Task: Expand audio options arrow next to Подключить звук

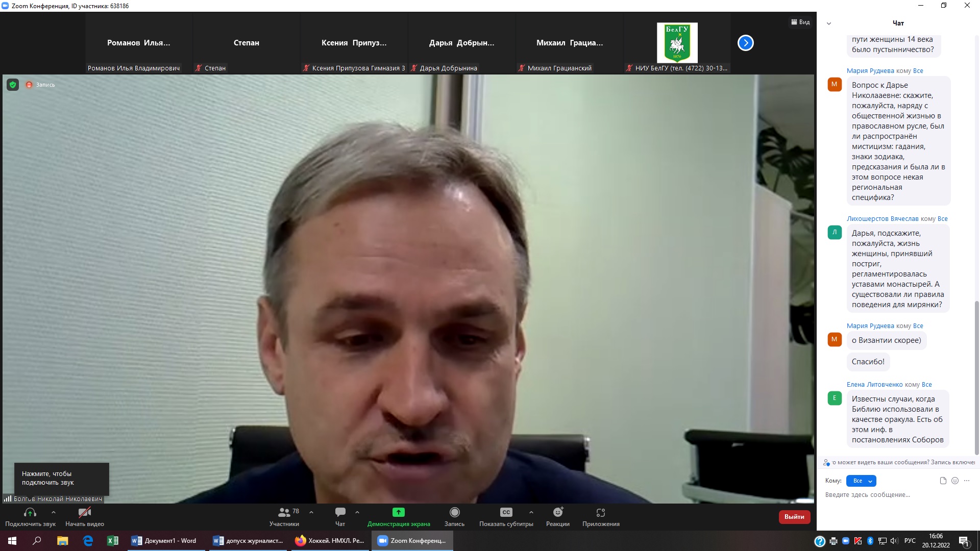Action: 54,512
